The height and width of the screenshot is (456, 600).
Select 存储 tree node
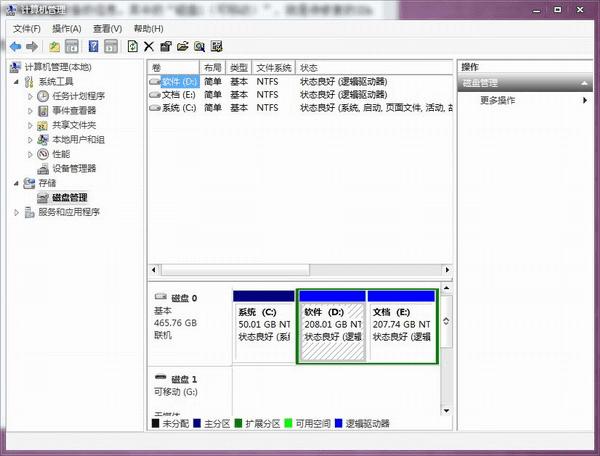pyautogui.click(x=47, y=183)
